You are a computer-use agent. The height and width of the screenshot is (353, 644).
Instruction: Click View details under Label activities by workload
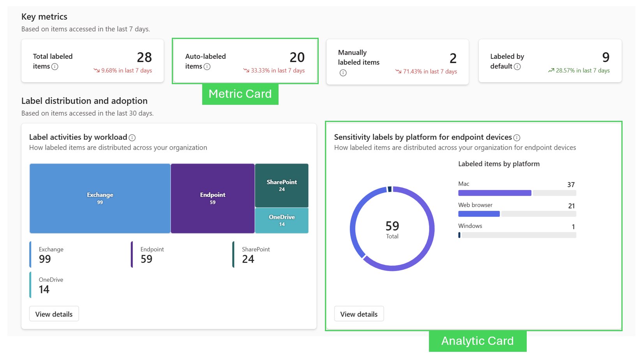point(54,314)
